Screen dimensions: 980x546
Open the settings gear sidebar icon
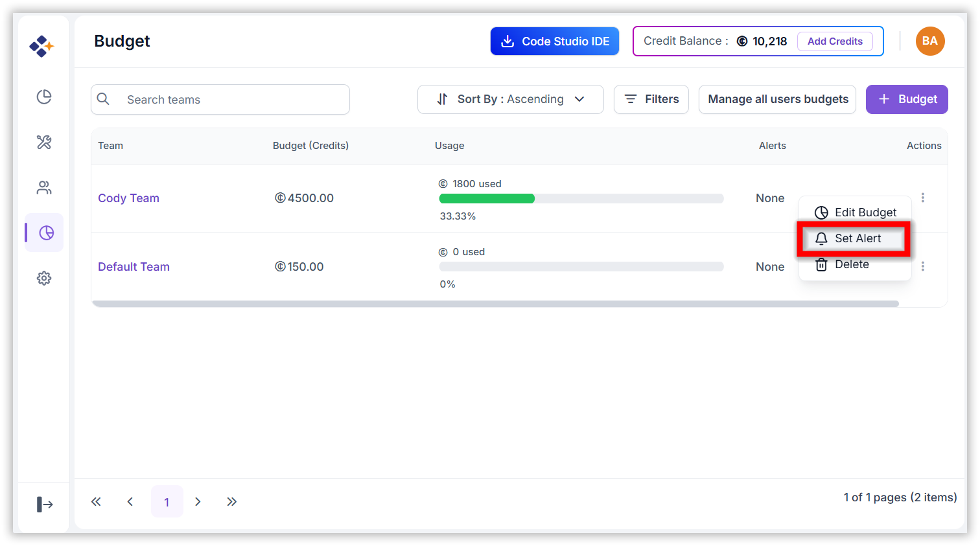tap(44, 279)
